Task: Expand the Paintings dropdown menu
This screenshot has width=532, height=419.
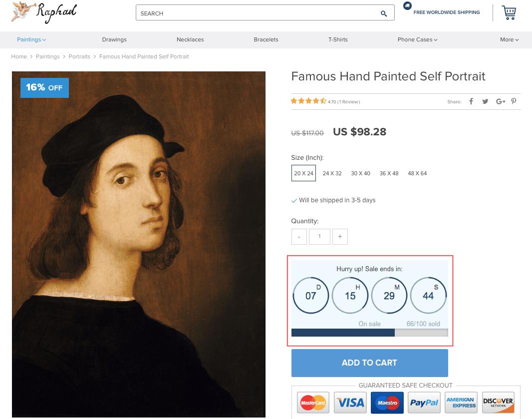Action: coord(31,39)
